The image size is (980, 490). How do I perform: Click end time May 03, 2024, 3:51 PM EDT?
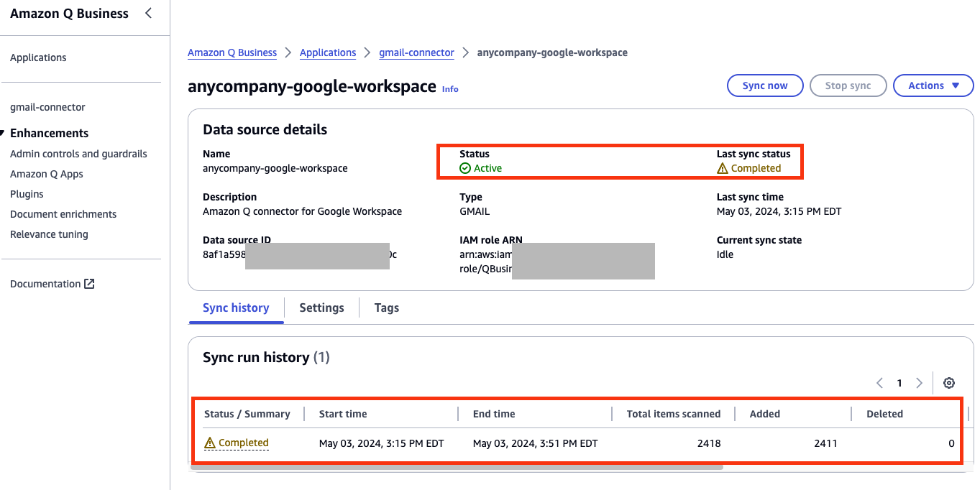pos(536,443)
